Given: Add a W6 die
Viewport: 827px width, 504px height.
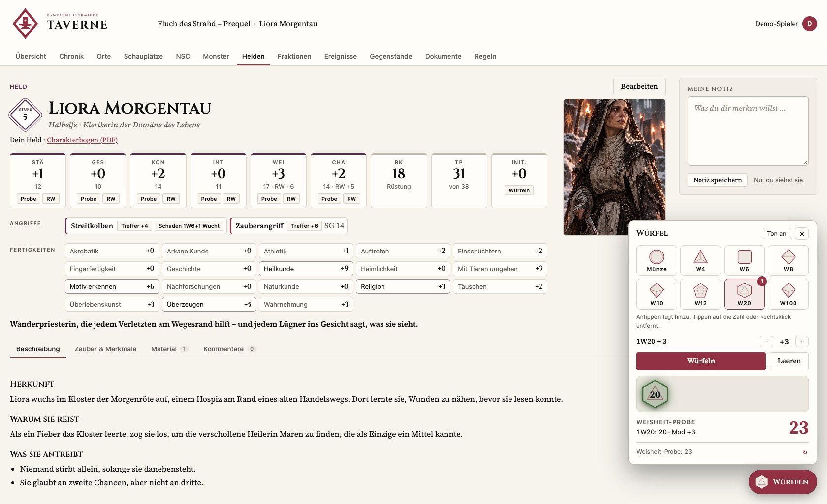Looking at the screenshot, I should [x=744, y=260].
